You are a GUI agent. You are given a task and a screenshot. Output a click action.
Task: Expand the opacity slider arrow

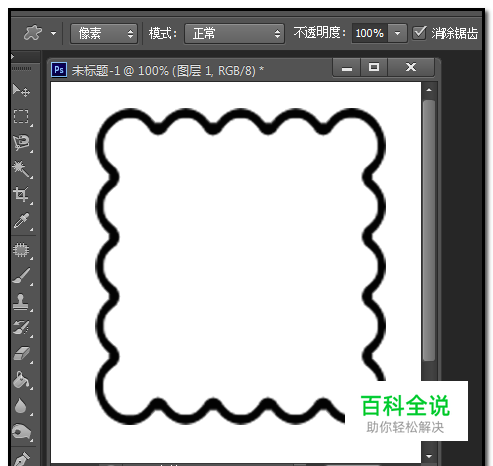click(x=397, y=33)
